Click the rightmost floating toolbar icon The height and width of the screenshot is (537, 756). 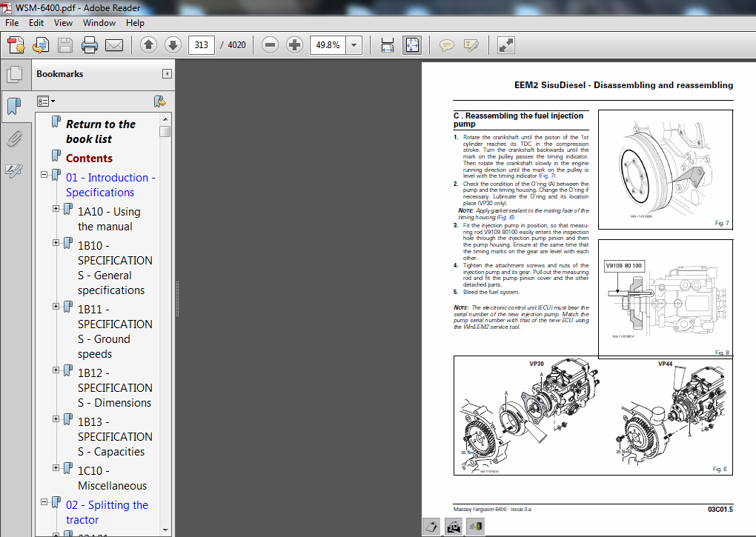[475, 527]
